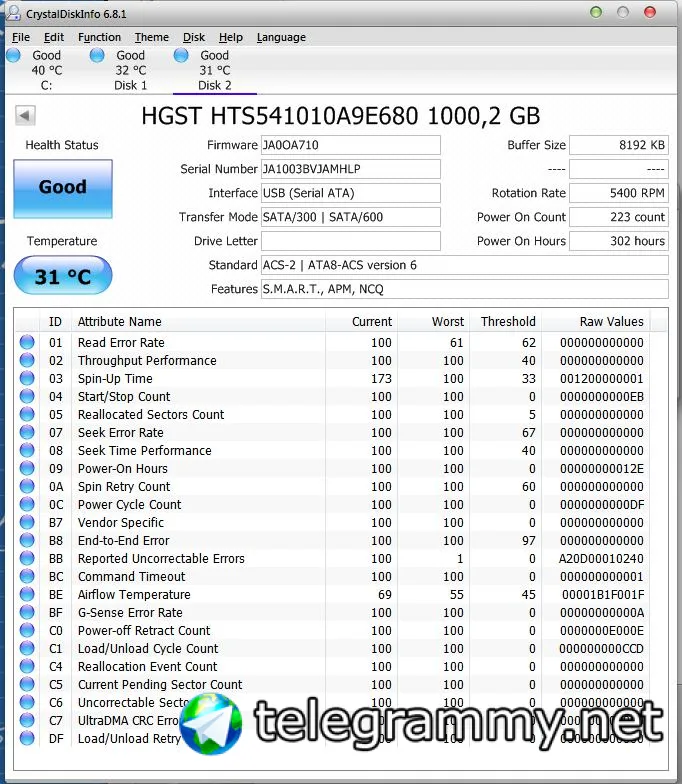Viewport: 682px width, 784px height.
Task: Click the Interface field USB (Serial ATA)
Action: click(350, 193)
